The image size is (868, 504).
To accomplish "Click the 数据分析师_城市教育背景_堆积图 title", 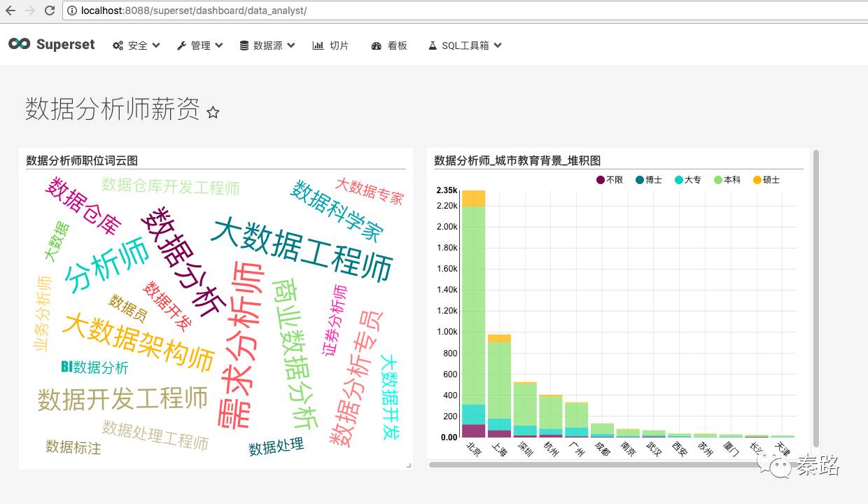I will [x=517, y=160].
